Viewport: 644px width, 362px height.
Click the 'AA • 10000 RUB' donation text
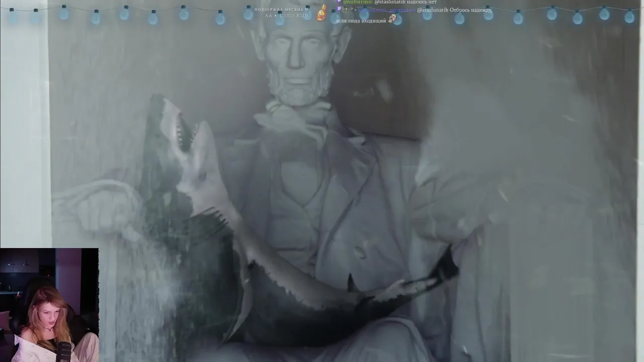pos(287,16)
